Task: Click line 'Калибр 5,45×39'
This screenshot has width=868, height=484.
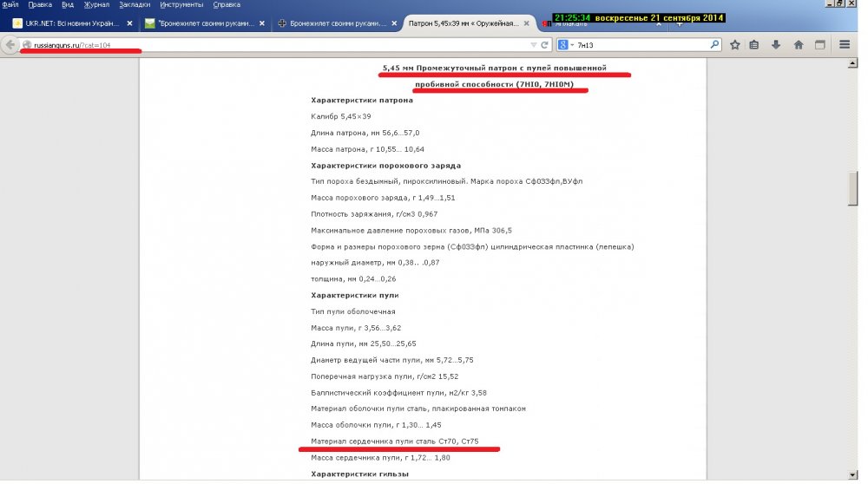Action: click(x=341, y=116)
